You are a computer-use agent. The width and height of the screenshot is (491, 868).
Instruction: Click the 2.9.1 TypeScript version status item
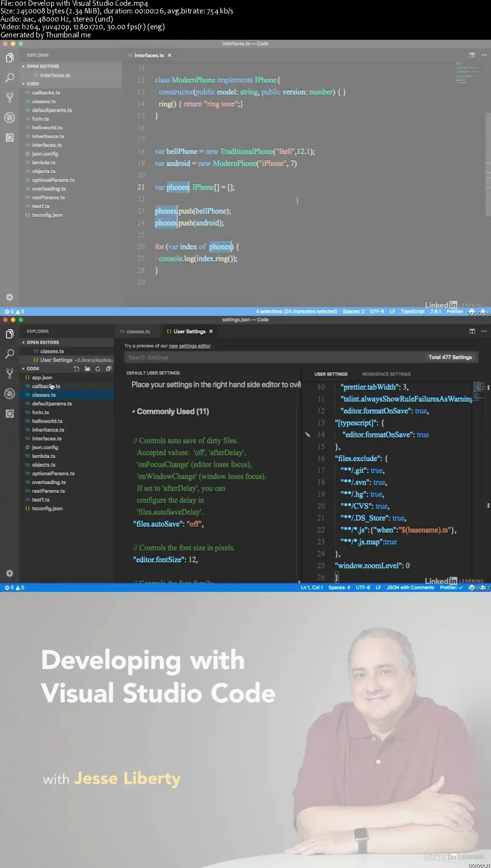pos(435,312)
